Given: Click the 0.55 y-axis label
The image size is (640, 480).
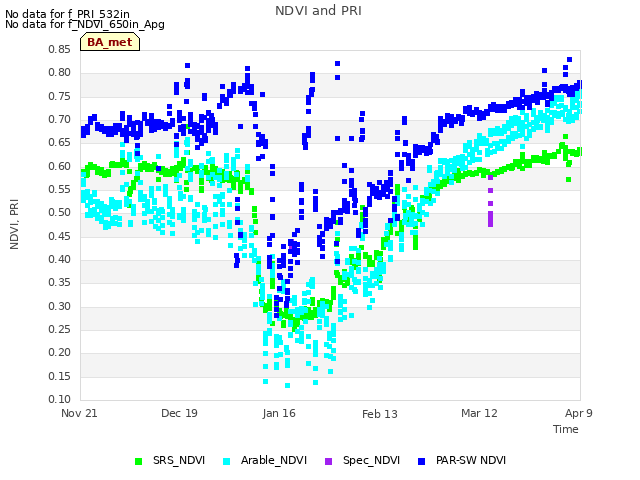Looking at the screenshot, I should click(x=60, y=189).
